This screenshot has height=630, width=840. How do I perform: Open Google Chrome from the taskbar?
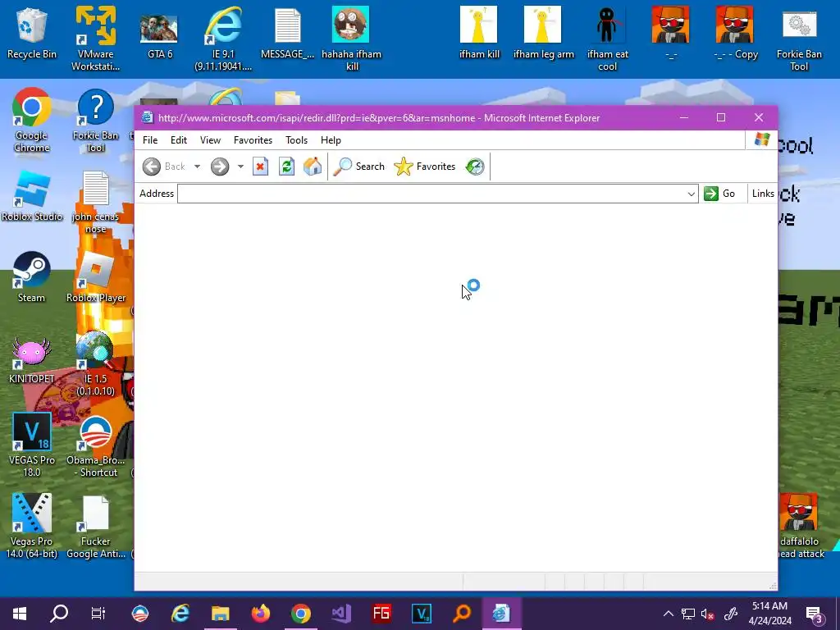301,614
